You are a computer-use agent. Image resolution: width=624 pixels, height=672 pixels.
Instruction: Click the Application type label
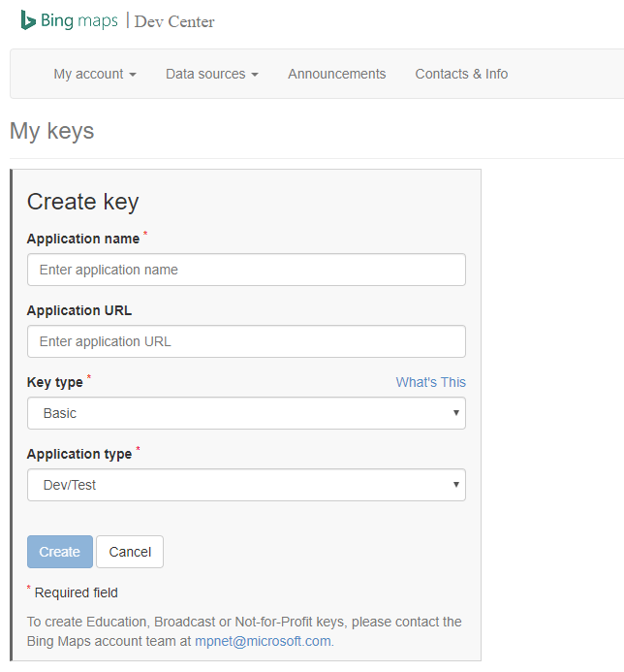pos(79,454)
